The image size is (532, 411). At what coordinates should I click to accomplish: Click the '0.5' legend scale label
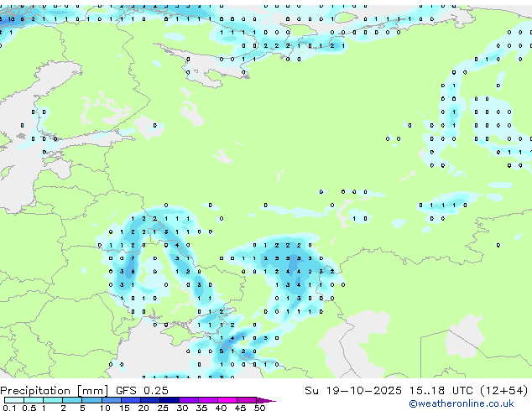tap(29, 408)
